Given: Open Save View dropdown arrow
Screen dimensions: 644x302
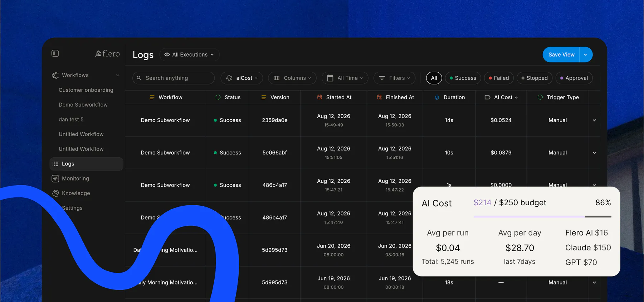Looking at the screenshot, I should (586, 54).
